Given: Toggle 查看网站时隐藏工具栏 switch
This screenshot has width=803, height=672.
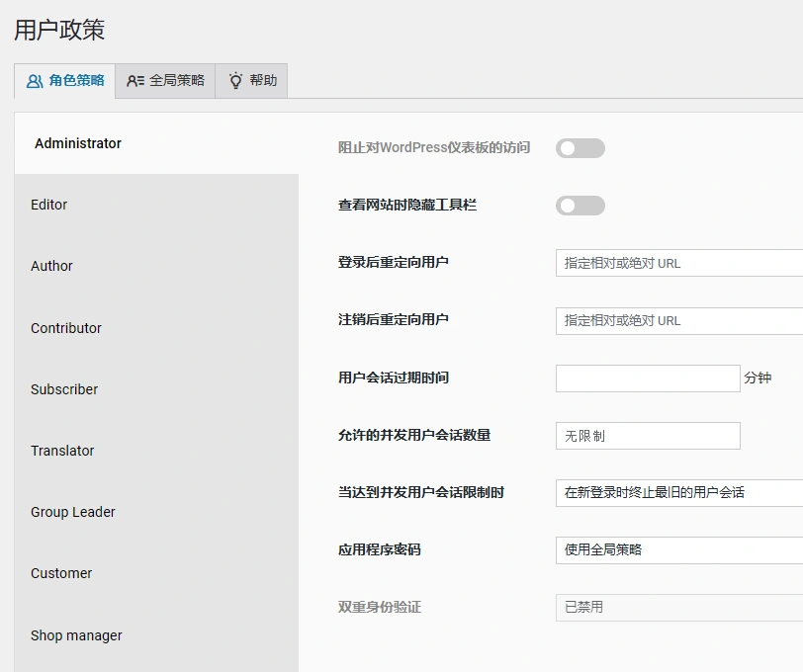Looking at the screenshot, I should pyautogui.click(x=580, y=205).
